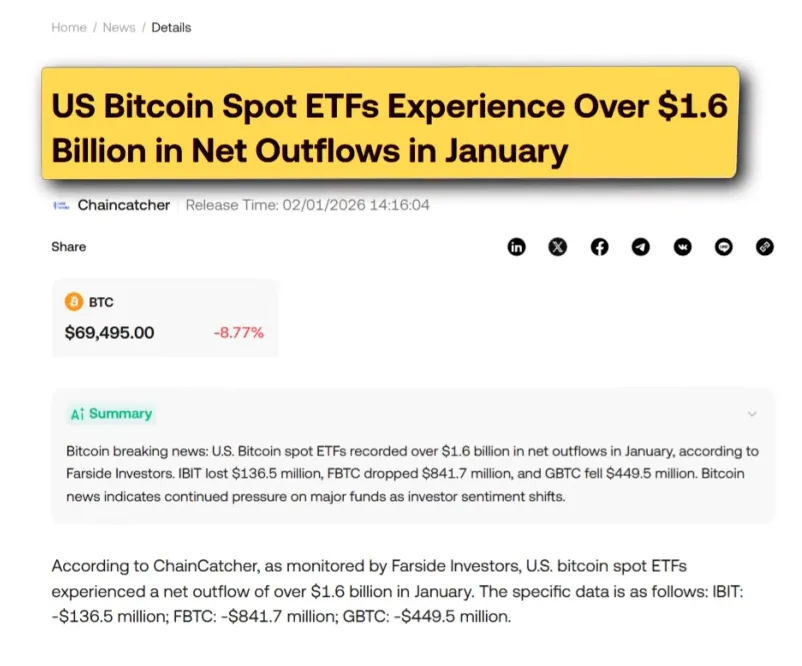Collapse the AI Summary panel chevron
The width and height of the screenshot is (802, 666).
(x=752, y=414)
